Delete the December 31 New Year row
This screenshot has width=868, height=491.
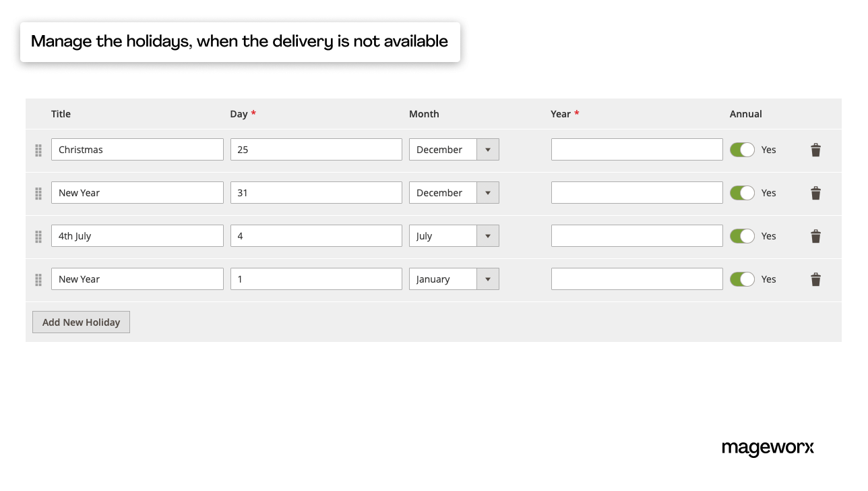point(815,193)
